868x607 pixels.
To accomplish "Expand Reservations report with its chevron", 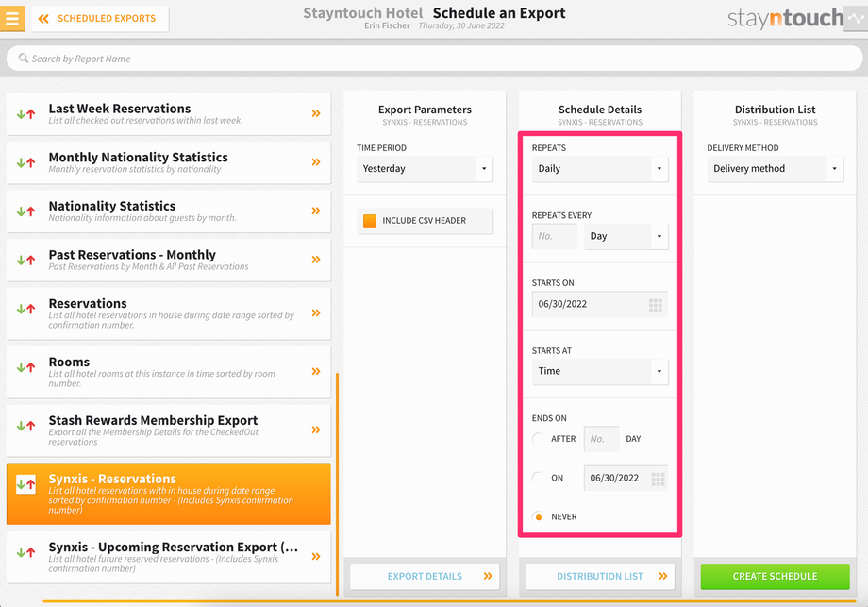I will [316, 312].
